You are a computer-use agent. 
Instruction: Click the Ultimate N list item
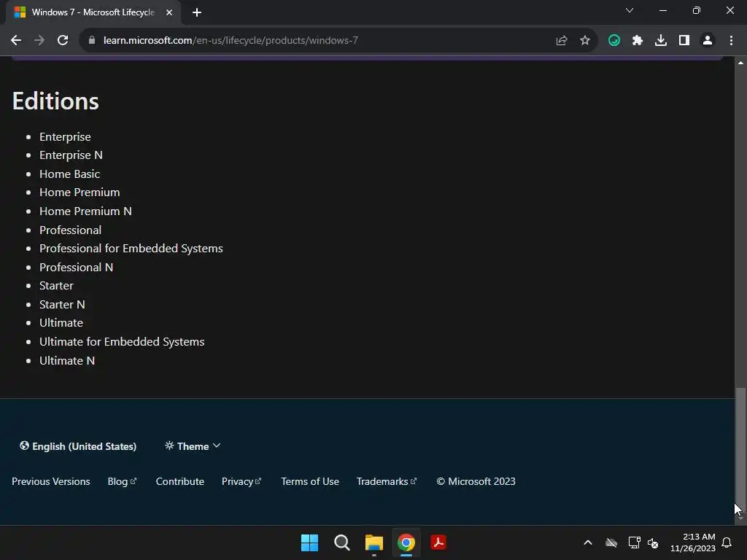pos(67,360)
